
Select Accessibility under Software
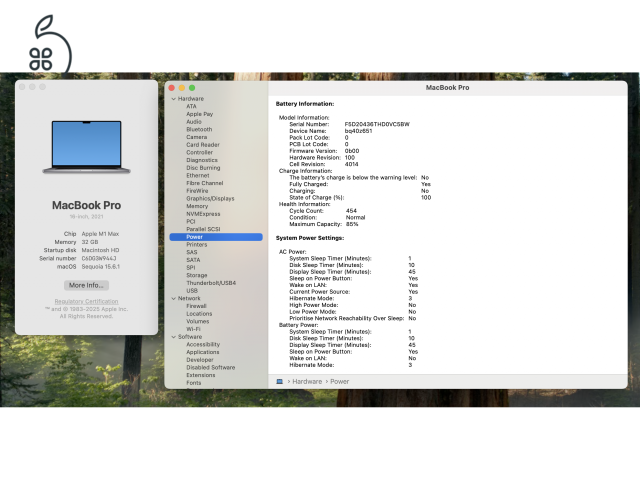203,344
